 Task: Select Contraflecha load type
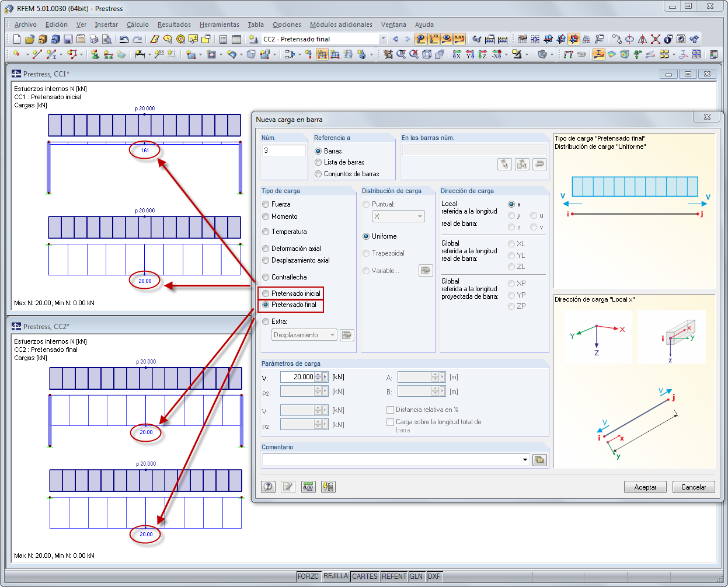[x=266, y=277]
